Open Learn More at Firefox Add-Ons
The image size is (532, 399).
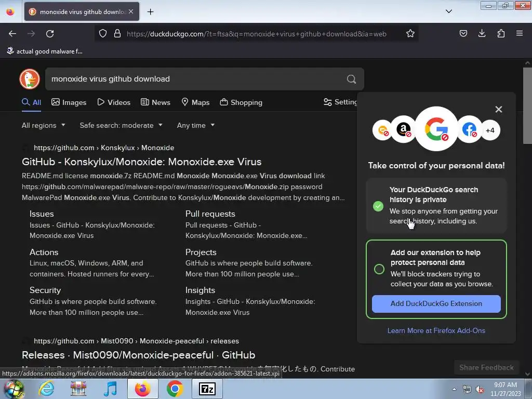tap(436, 331)
